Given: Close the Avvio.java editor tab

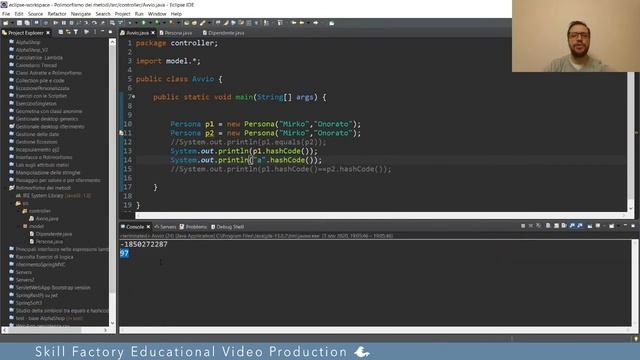Looking at the screenshot, I should tap(153, 33).
